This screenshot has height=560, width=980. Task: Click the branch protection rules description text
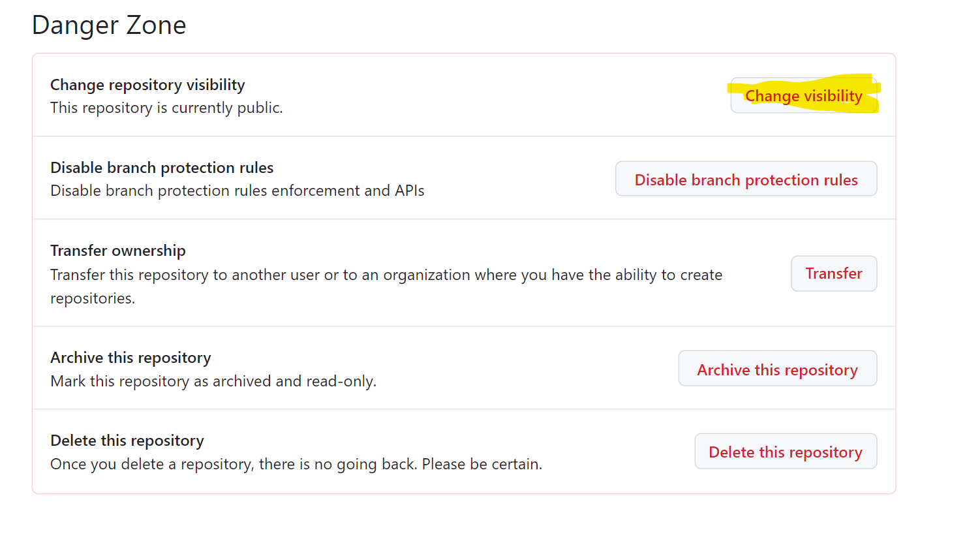click(237, 191)
